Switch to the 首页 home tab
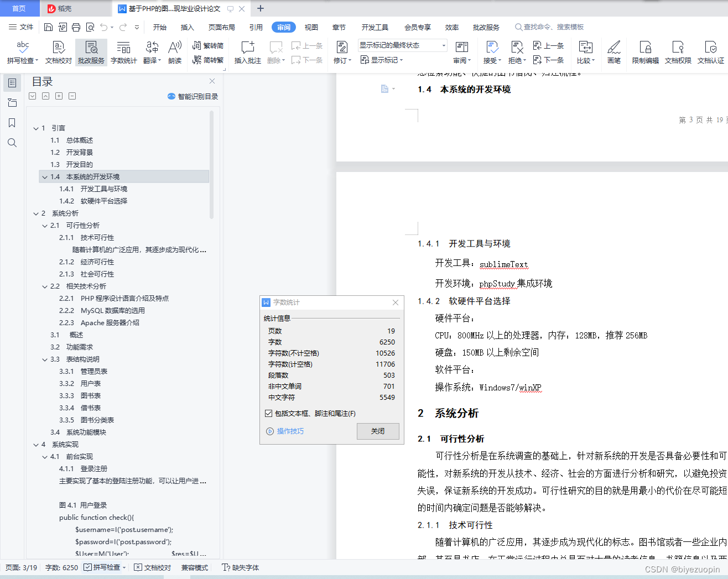This screenshot has height=579, width=728. 19,8
